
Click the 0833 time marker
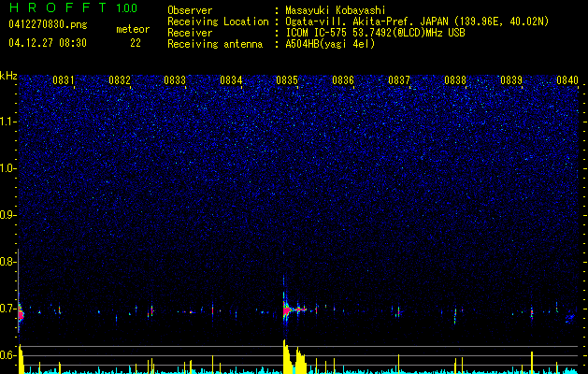click(x=175, y=80)
